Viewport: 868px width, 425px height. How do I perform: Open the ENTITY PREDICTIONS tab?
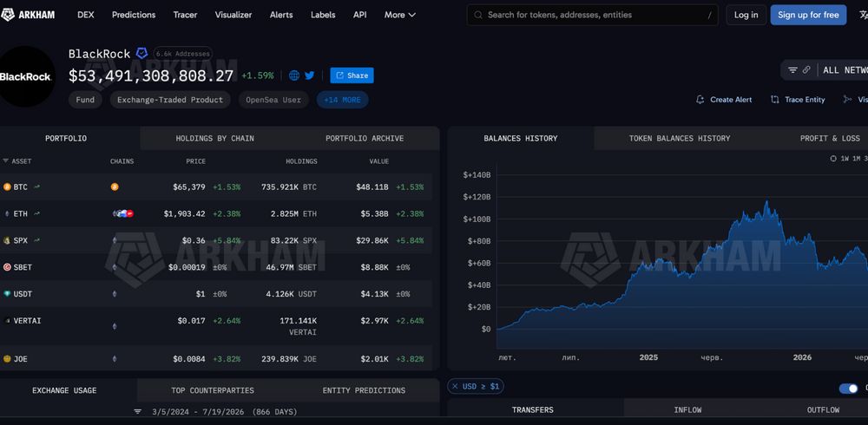click(x=364, y=390)
